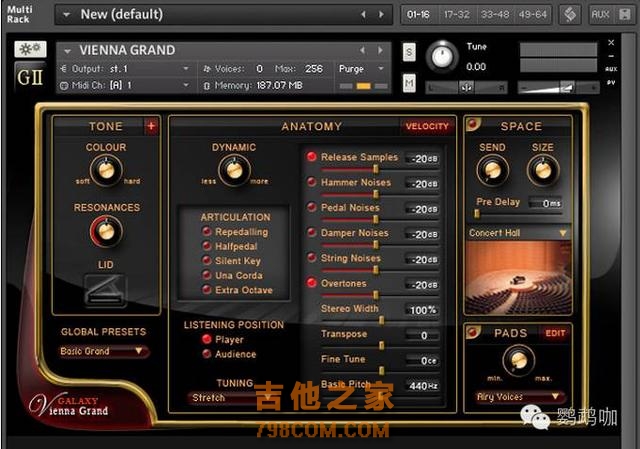Toggle Hammer Noises LED
This screenshot has height=449, width=640.
point(311,182)
